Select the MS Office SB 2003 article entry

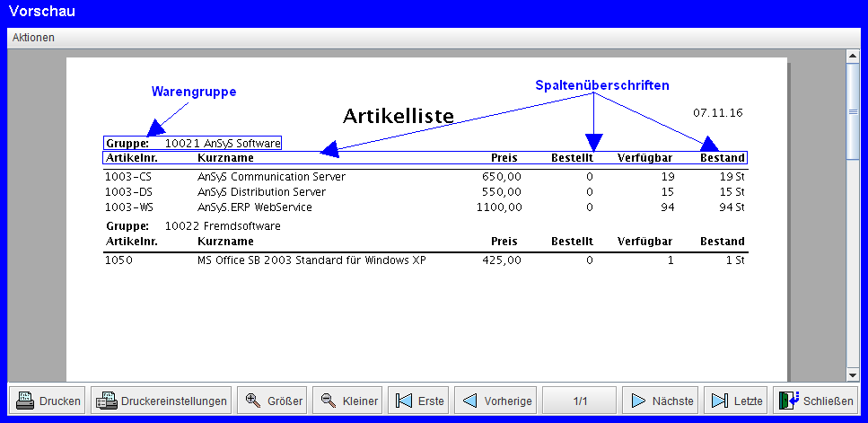(x=311, y=260)
